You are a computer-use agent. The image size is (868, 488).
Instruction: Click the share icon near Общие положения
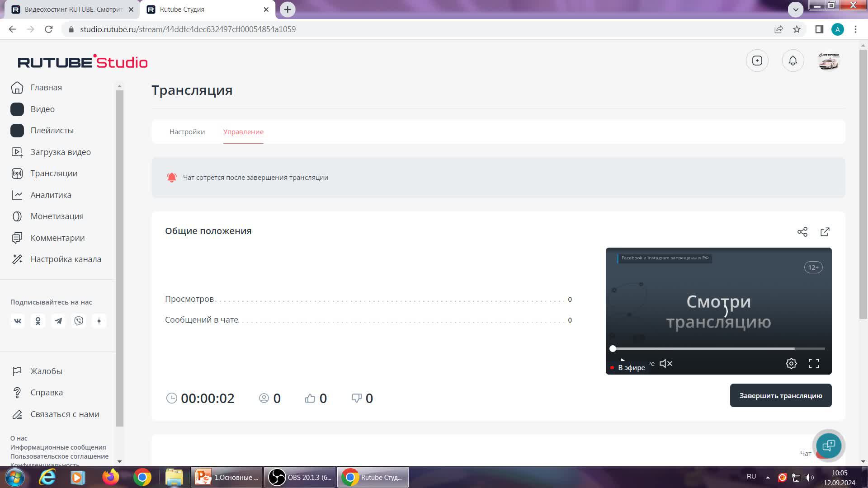point(802,232)
